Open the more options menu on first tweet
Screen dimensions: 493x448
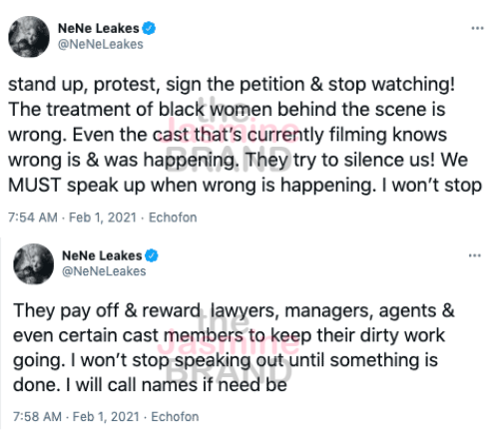point(477,28)
